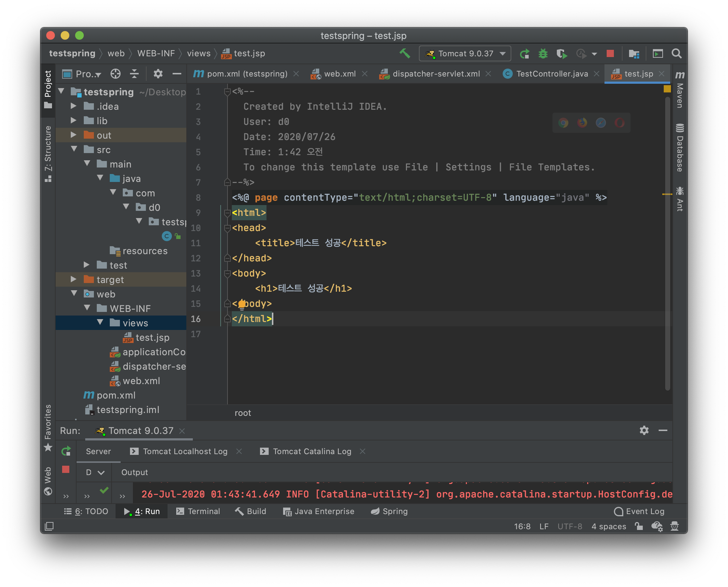
Task: Toggle the Maven tool window sidebar button
Action: 680,90
